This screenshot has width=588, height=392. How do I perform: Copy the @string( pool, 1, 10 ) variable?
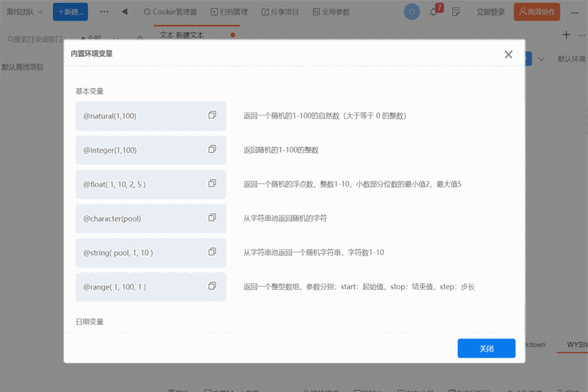click(212, 252)
